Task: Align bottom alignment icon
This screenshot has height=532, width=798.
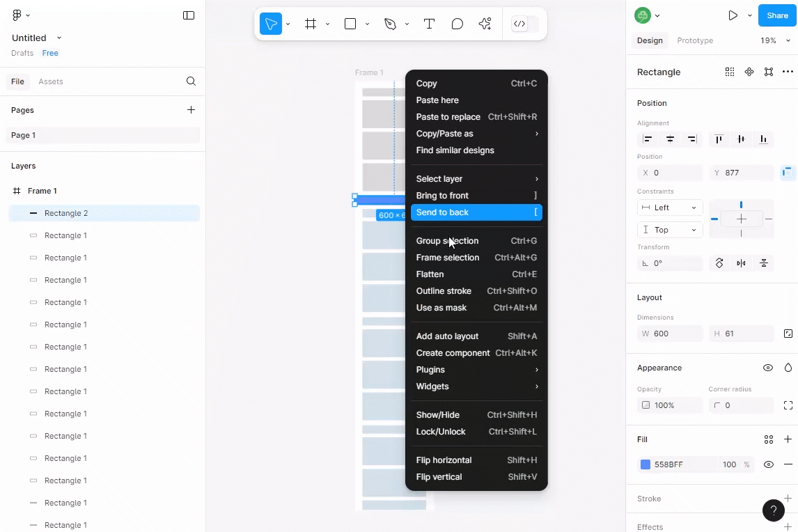Action: pos(763,139)
